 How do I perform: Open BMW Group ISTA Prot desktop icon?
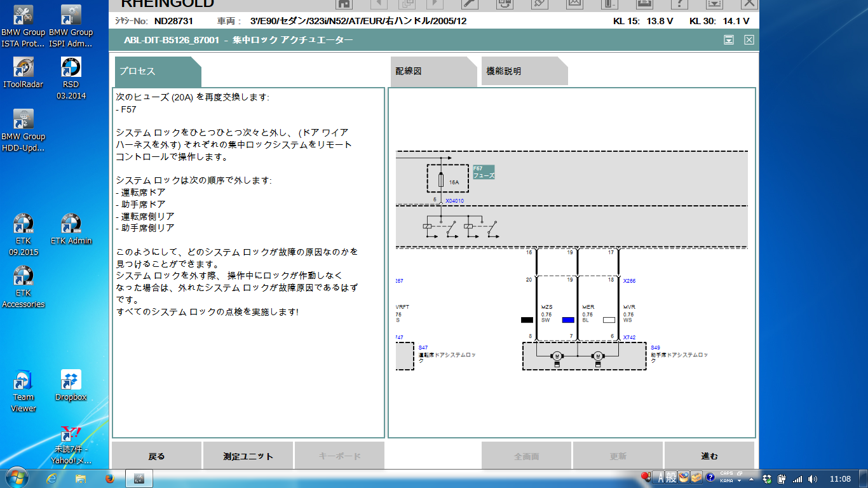pos(24,27)
